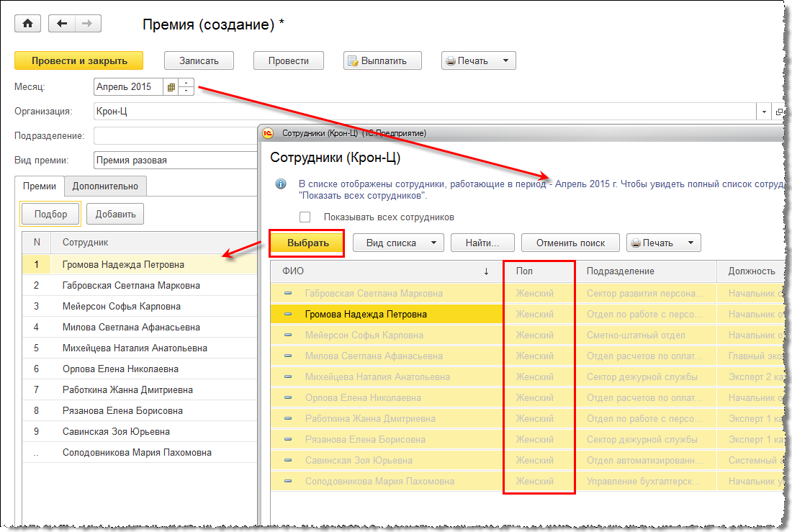
Task: Expand the Организация dropdown arrow
Action: point(763,112)
